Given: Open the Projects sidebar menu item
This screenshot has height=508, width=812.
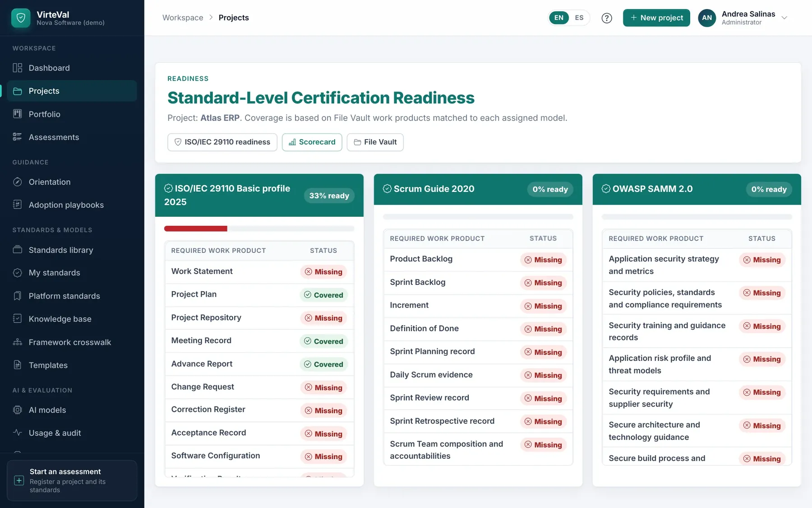Looking at the screenshot, I should pyautogui.click(x=72, y=91).
